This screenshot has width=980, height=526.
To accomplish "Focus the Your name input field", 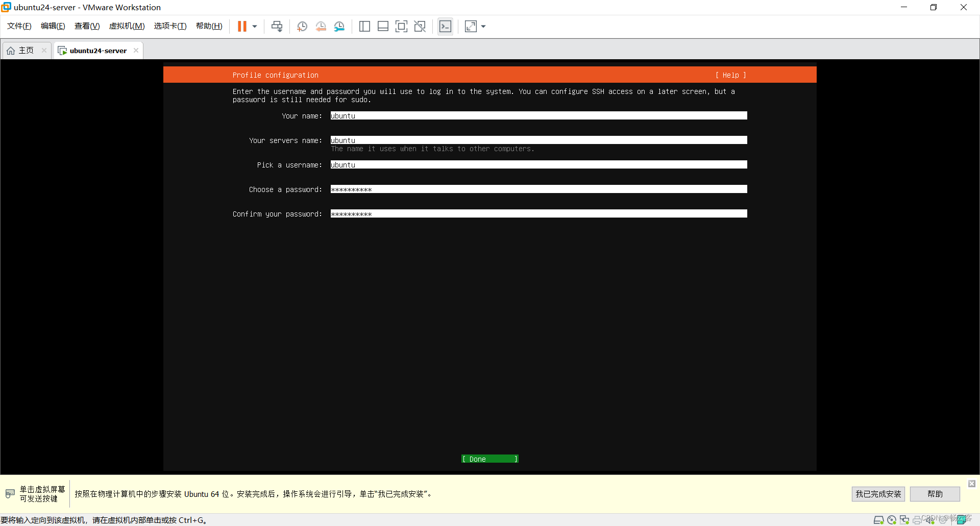I will coord(539,116).
